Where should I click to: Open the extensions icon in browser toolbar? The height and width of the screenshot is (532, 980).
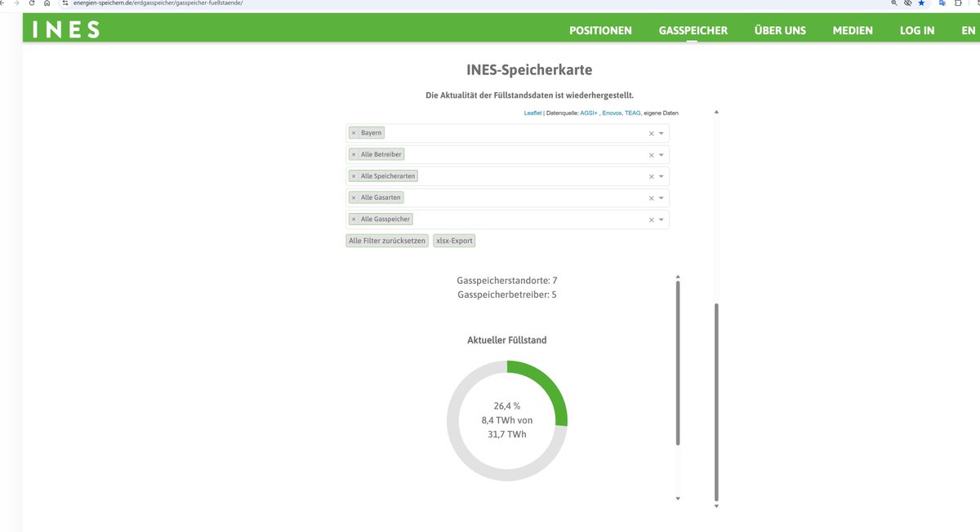958,3
